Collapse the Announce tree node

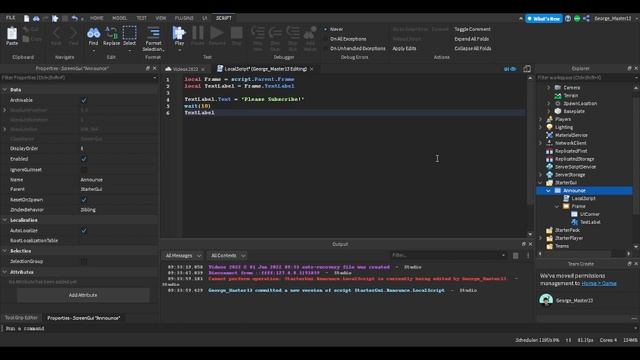pos(549,191)
